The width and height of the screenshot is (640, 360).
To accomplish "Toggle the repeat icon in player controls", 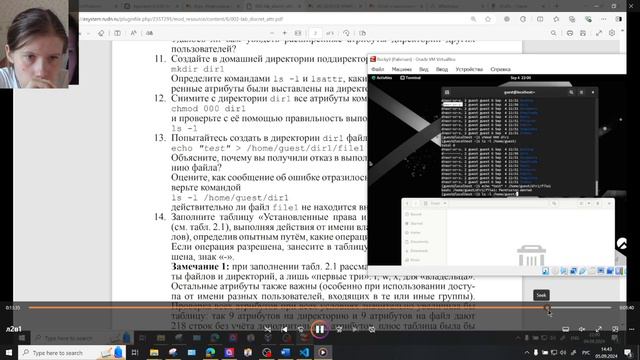I will click(x=372, y=329).
